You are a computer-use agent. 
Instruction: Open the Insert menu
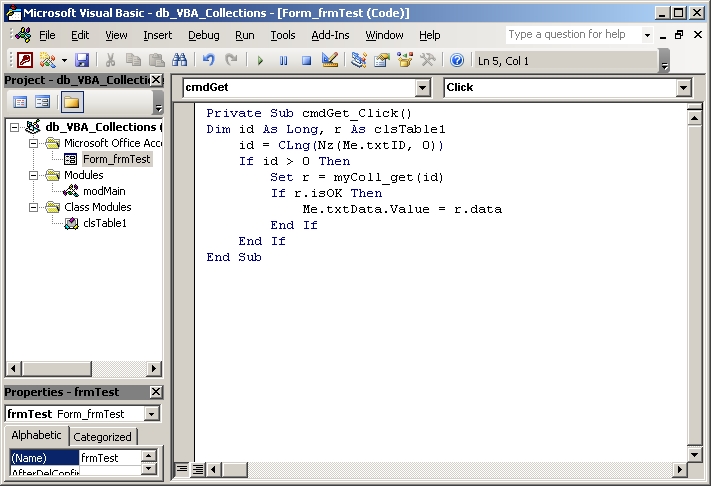click(157, 35)
